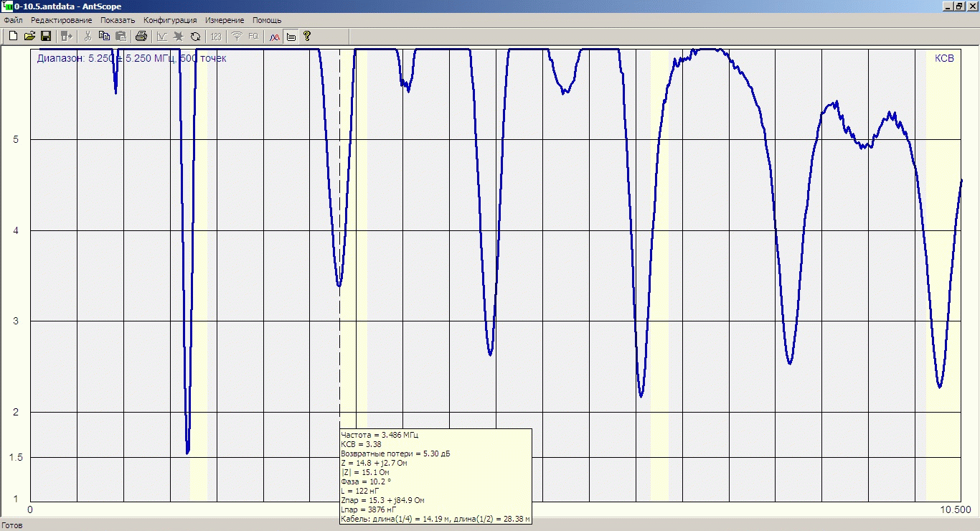Save data with the floppy disk icon
The height and width of the screenshot is (531, 980).
[x=45, y=36]
